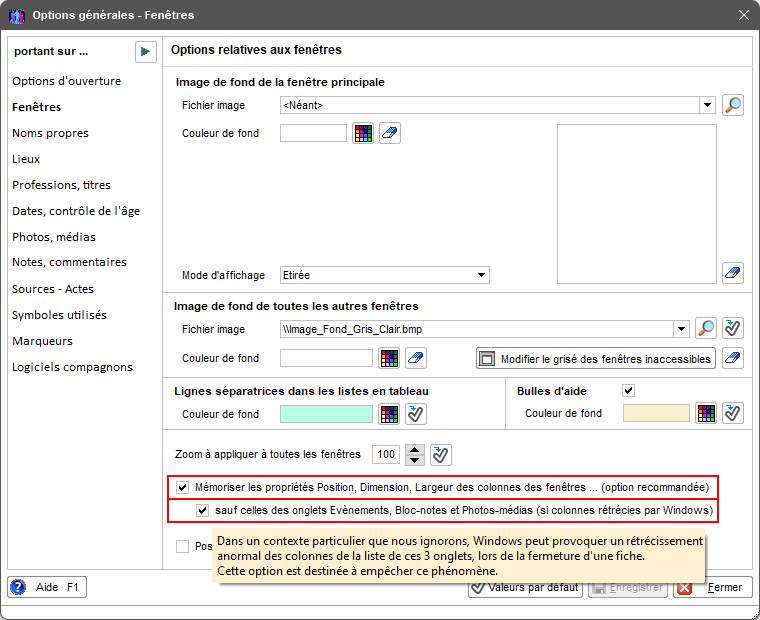
Task: Go to 'Marqueurs' section
Action: [x=43, y=341]
